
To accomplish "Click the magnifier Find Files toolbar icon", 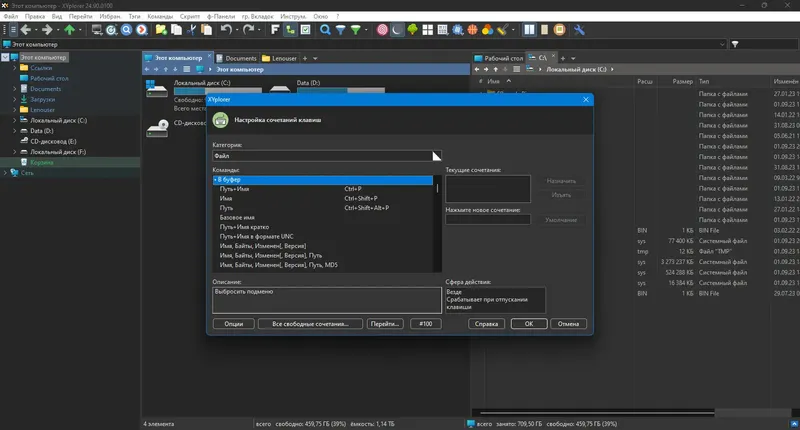I will coord(325,30).
